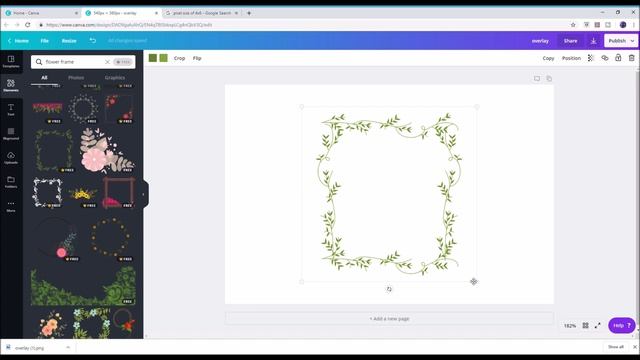Pick the lighter green color swatch

[163, 58]
